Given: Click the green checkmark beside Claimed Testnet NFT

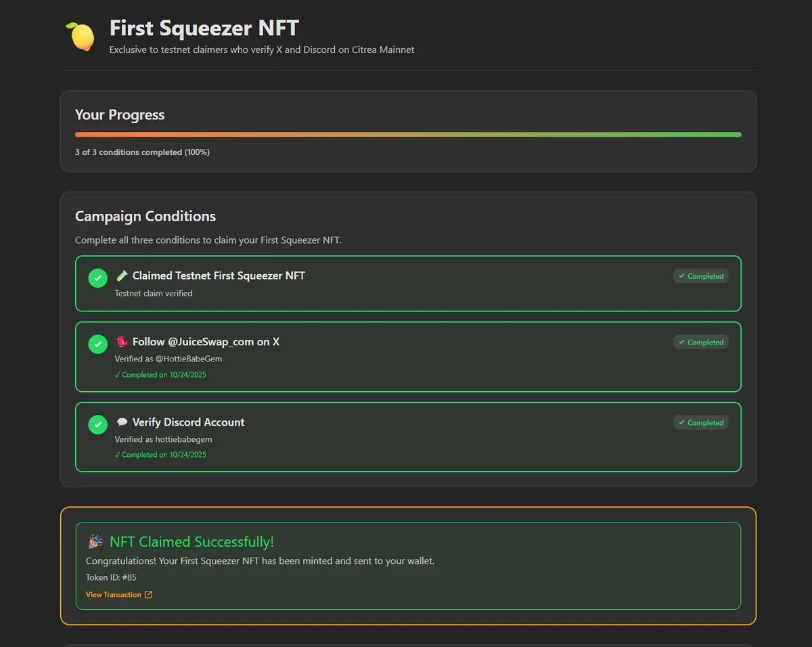Looking at the screenshot, I should pos(98,277).
